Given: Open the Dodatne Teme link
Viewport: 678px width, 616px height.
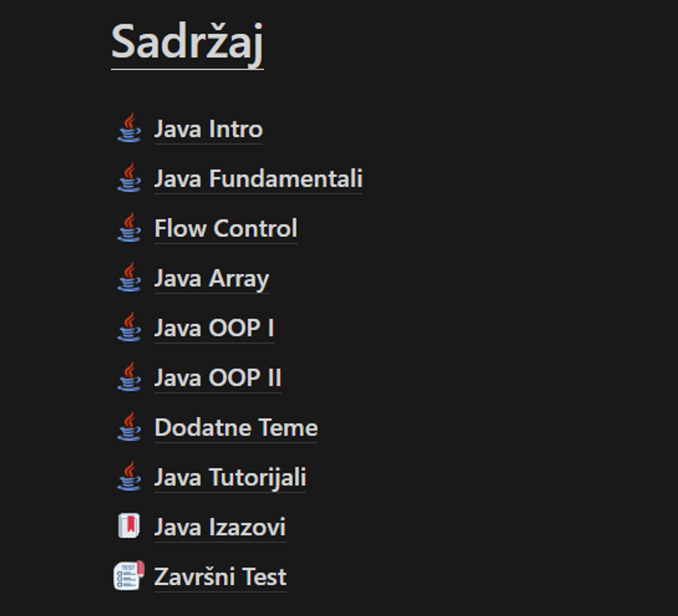Looking at the screenshot, I should 236,428.
